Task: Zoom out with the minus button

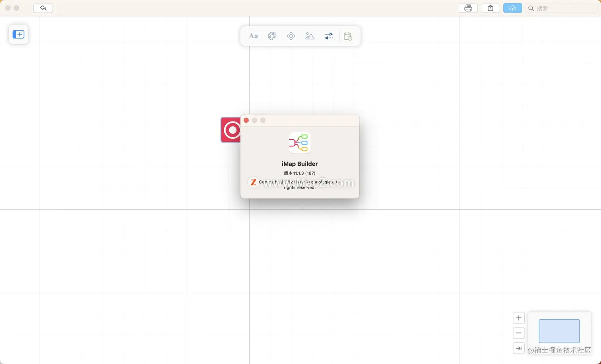Action: (x=519, y=333)
